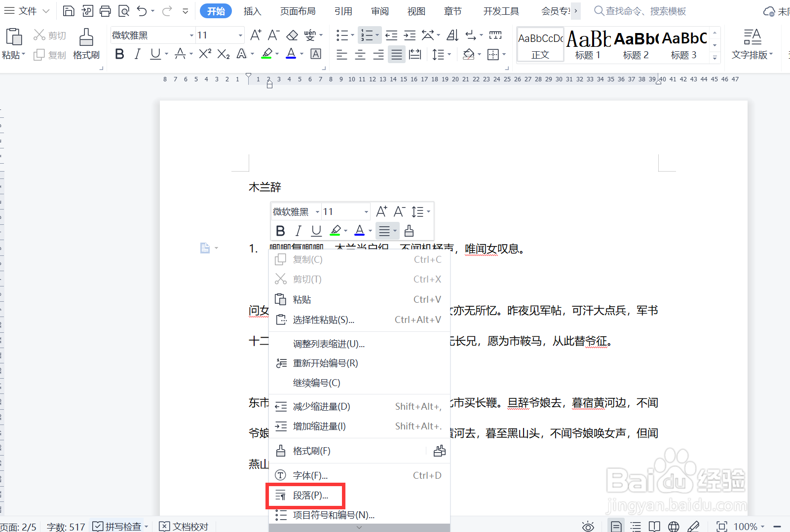Toggle Italic in the ribbon

point(138,54)
